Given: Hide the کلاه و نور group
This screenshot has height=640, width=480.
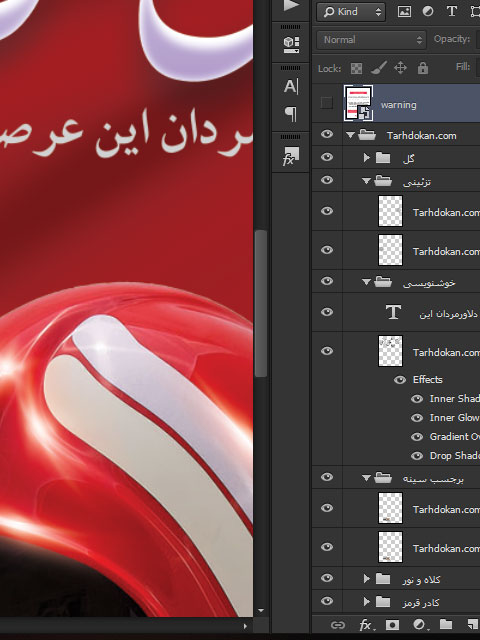Looking at the screenshot, I should pos(327,578).
